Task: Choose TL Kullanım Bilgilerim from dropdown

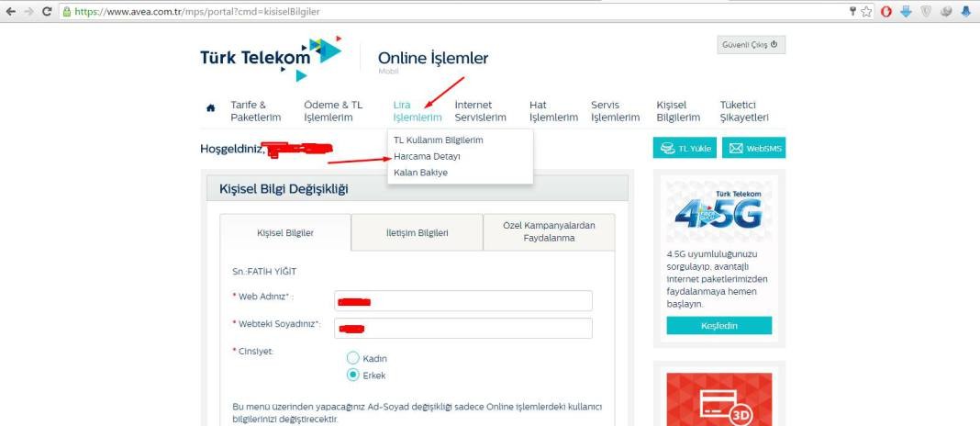Action: [x=438, y=140]
